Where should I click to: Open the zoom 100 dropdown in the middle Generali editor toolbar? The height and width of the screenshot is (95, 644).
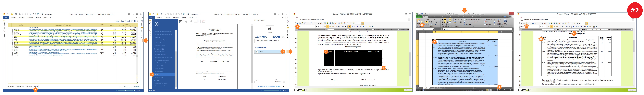click(361, 23)
